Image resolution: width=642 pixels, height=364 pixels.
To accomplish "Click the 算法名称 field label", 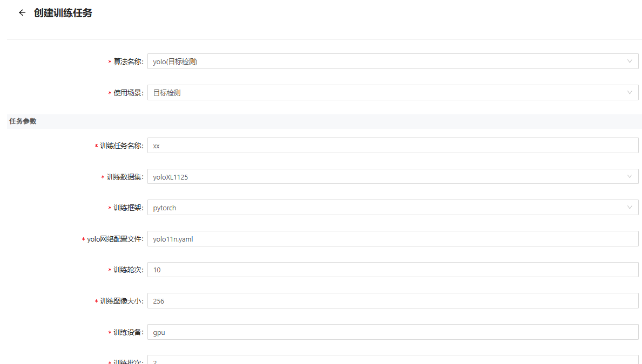I will pos(127,62).
